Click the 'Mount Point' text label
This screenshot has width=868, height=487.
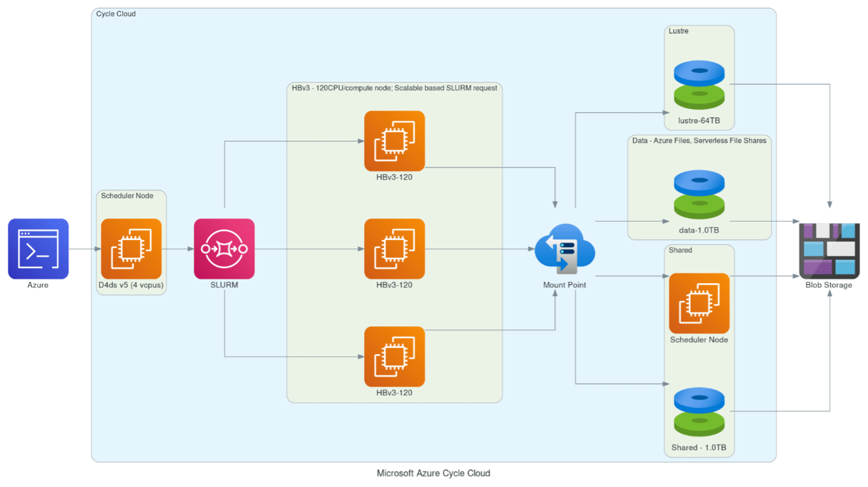pos(564,285)
